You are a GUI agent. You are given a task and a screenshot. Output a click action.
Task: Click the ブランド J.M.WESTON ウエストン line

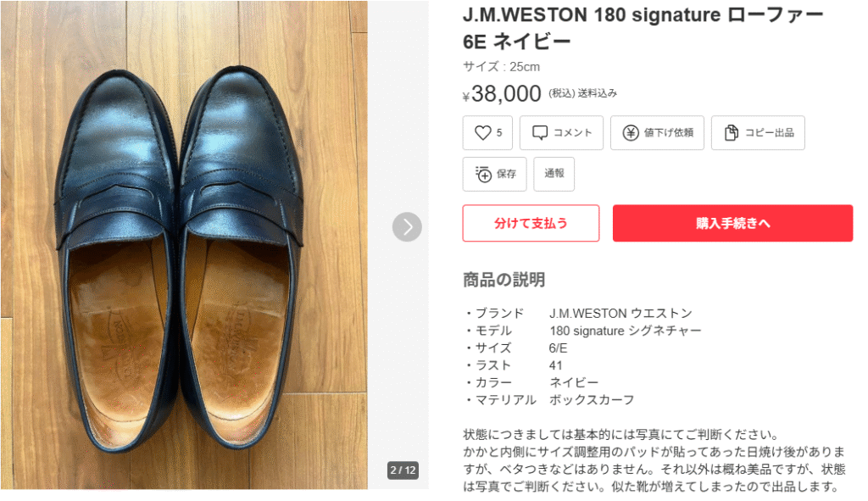click(x=578, y=313)
